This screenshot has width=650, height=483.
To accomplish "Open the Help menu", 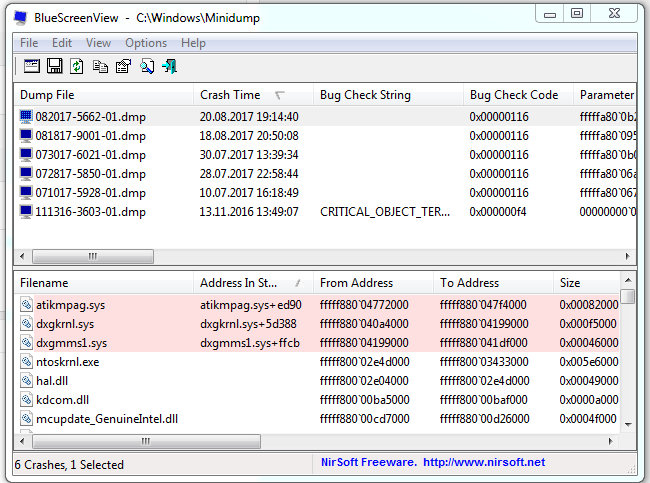I will coord(193,43).
